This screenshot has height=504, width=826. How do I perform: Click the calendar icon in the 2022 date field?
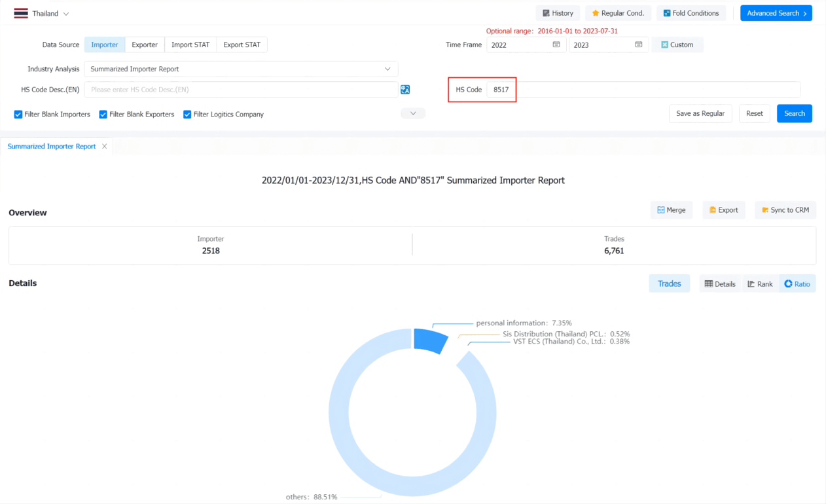point(556,45)
